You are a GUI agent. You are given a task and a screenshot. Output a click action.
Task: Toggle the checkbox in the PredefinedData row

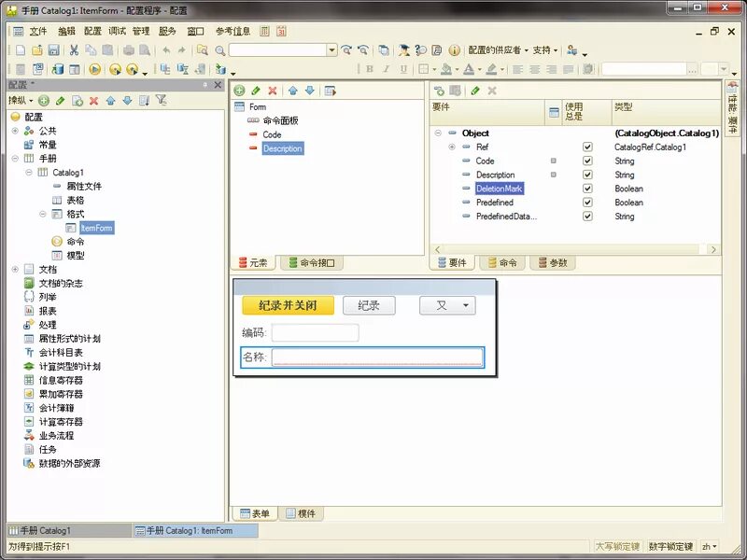tap(587, 217)
